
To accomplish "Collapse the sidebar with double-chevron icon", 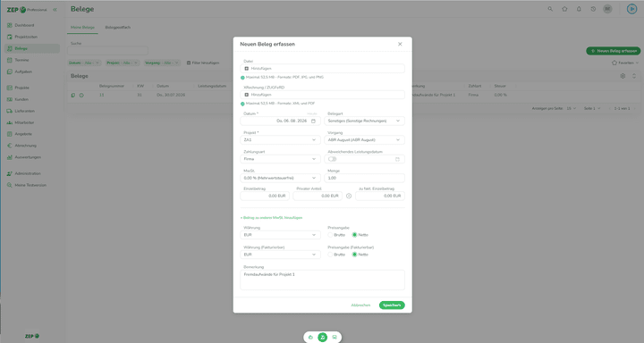I will [x=55, y=10].
